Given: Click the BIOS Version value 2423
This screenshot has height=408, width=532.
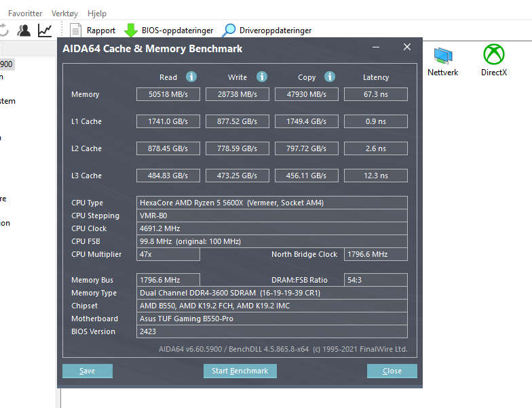Looking at the screenshot, I should [x=272, y=331].
